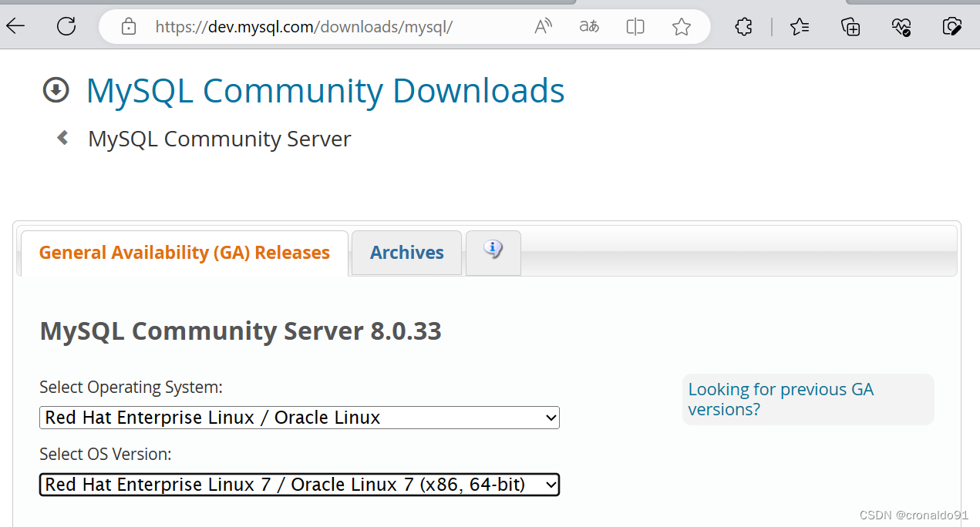Select the General Availability (GA) Releases tab
980x527 pixels.
click(x=184, y=252)
